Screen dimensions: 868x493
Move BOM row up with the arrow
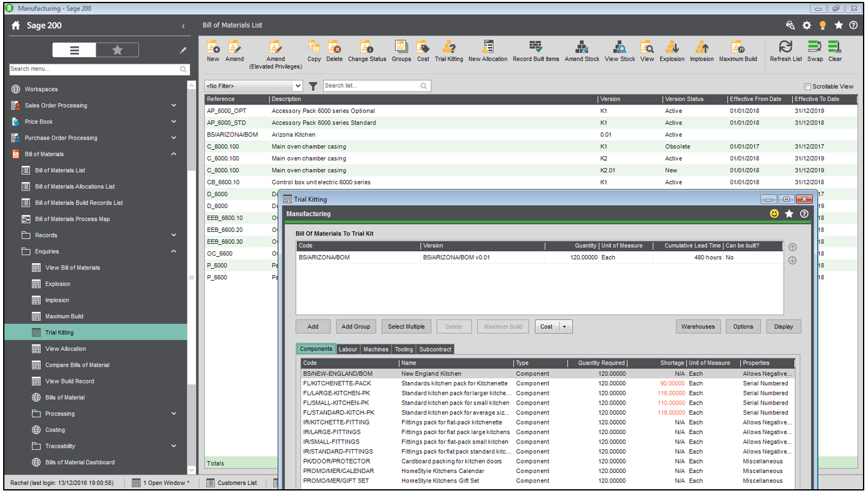tap(792, 247)
